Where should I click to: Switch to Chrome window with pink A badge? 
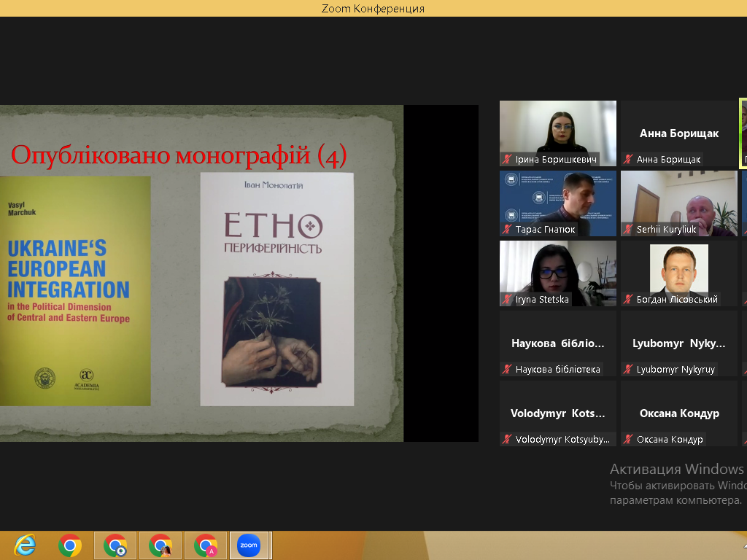(x=206, y=545)
